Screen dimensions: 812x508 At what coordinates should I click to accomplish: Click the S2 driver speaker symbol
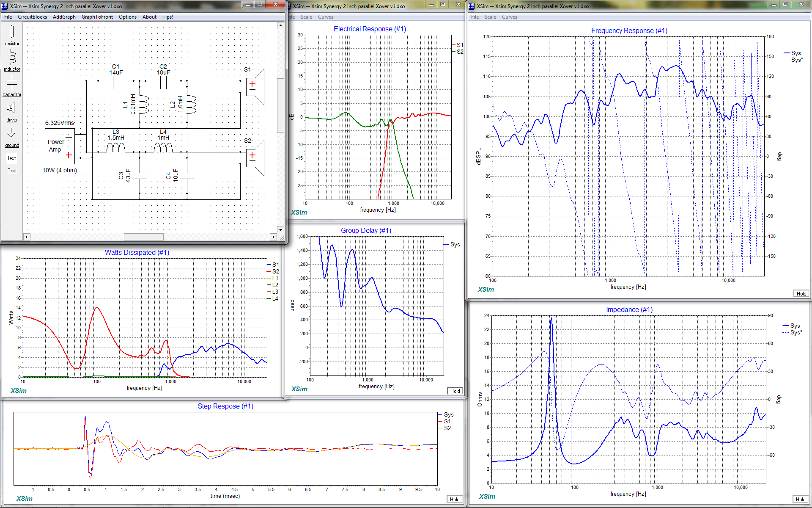point(255,158)
